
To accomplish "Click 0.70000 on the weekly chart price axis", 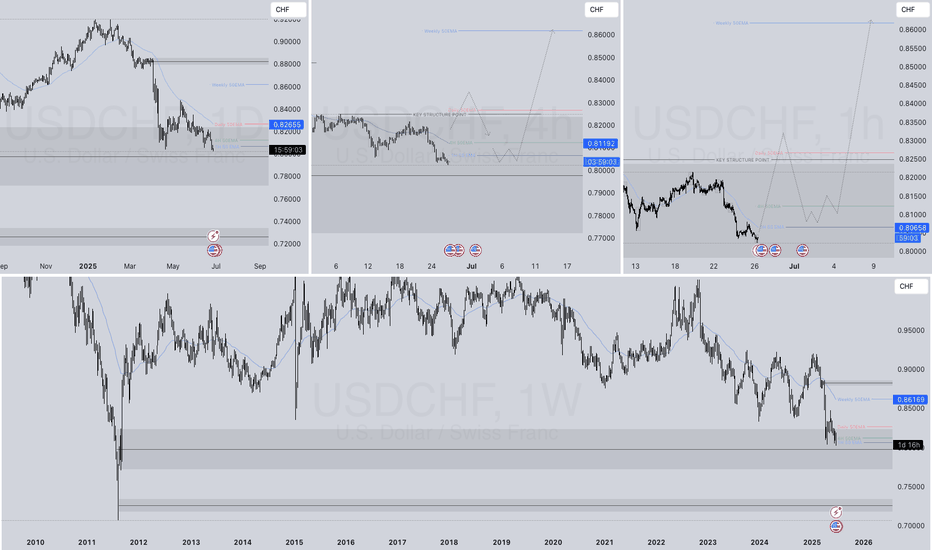I will point(910,526).
